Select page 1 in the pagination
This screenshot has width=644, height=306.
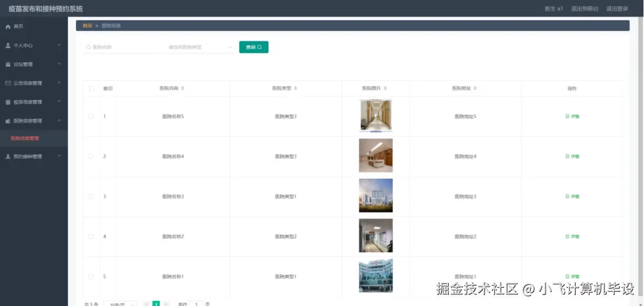[x=156, y=304]
